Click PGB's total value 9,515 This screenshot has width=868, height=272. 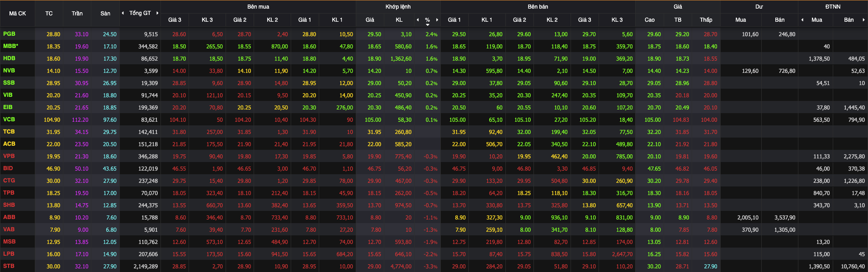point(151,34)
